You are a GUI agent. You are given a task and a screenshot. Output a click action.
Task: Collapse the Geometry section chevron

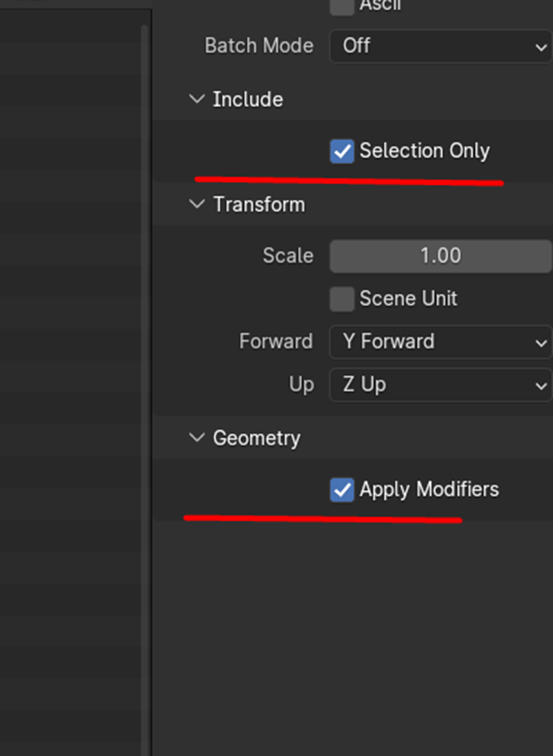[x=196, y=439]
